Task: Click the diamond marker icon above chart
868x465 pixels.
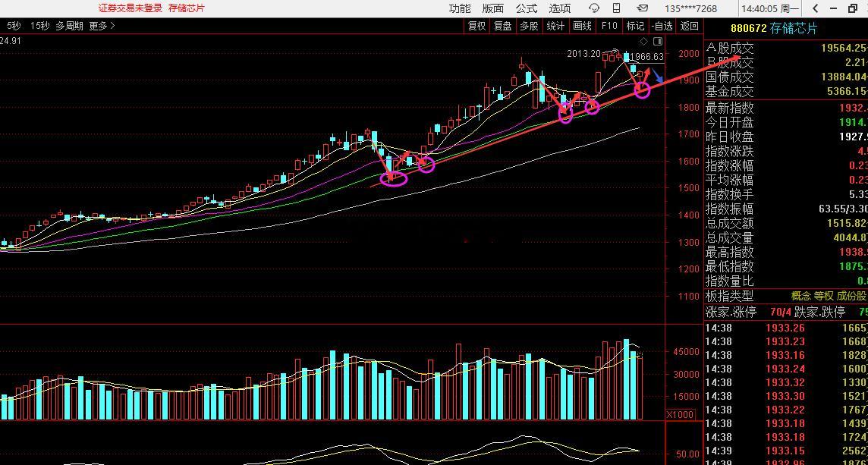Action: click(643, 42)
